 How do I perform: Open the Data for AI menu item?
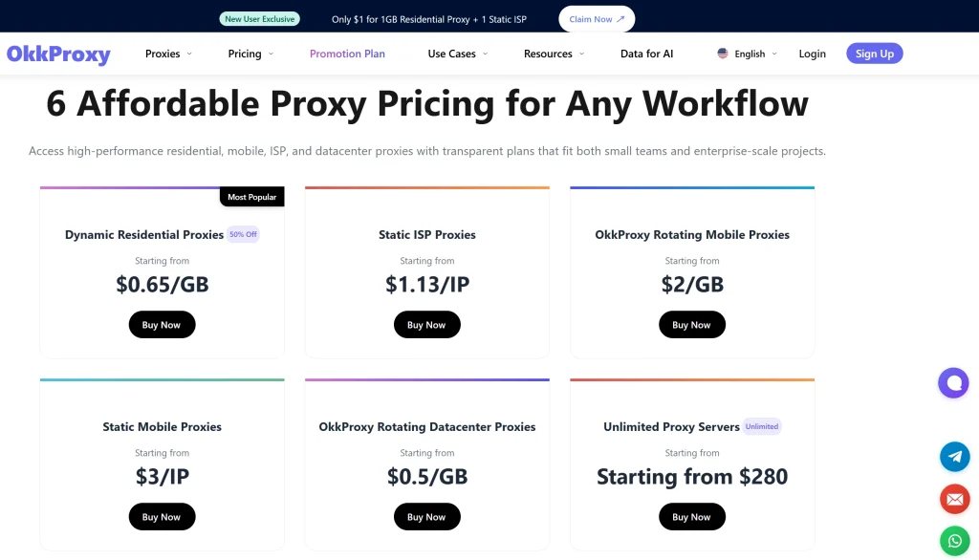(646, 54)
